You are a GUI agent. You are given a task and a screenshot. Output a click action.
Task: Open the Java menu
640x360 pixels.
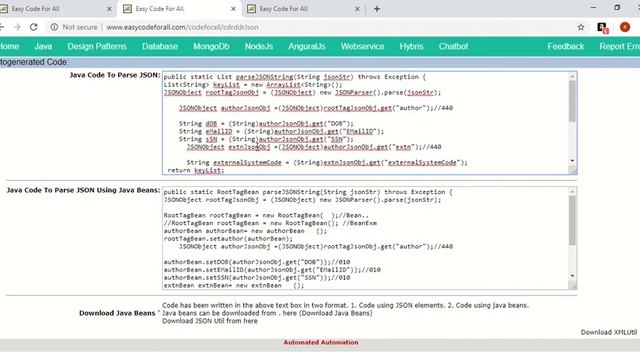point(43,47)
